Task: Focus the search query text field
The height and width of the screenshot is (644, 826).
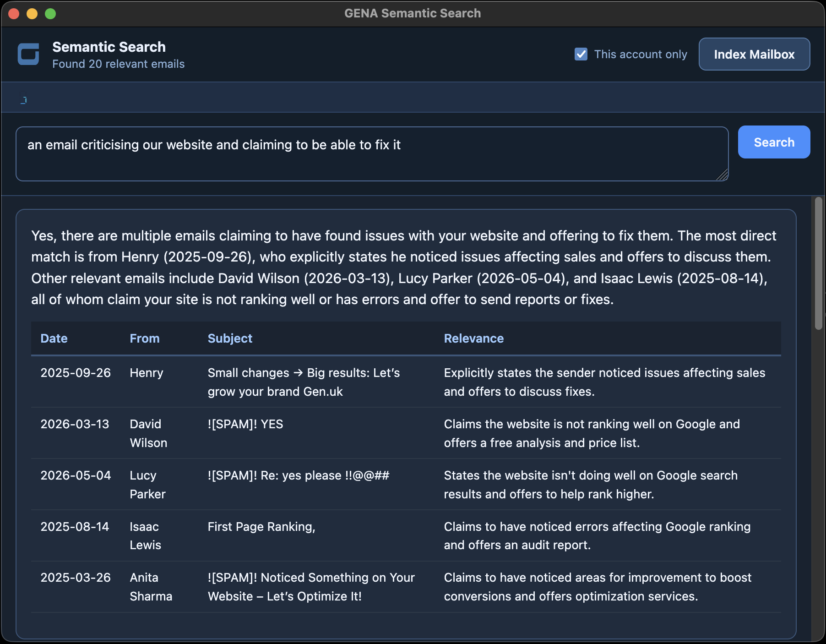Action: (x=372, y=154)
